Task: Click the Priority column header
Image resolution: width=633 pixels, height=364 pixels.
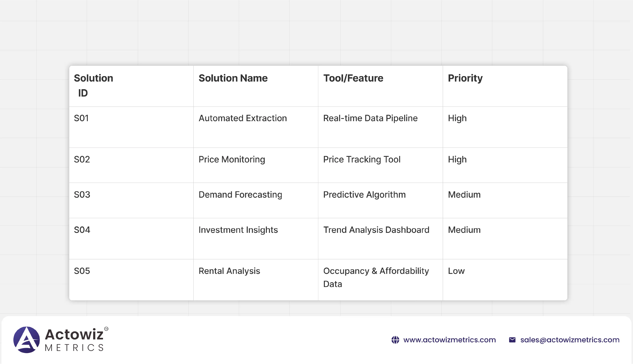Action: tap(465, 78)
